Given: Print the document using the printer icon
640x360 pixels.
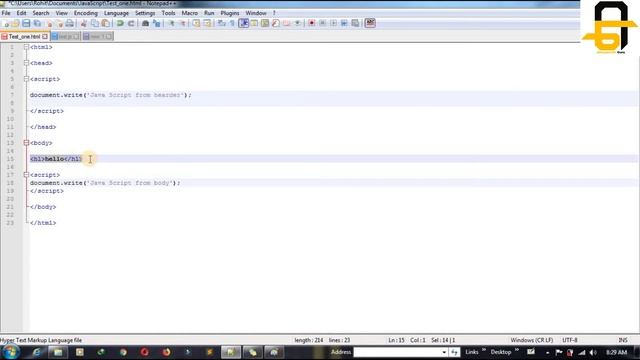Looking at the screenshot, I should (x=70, y=23).
